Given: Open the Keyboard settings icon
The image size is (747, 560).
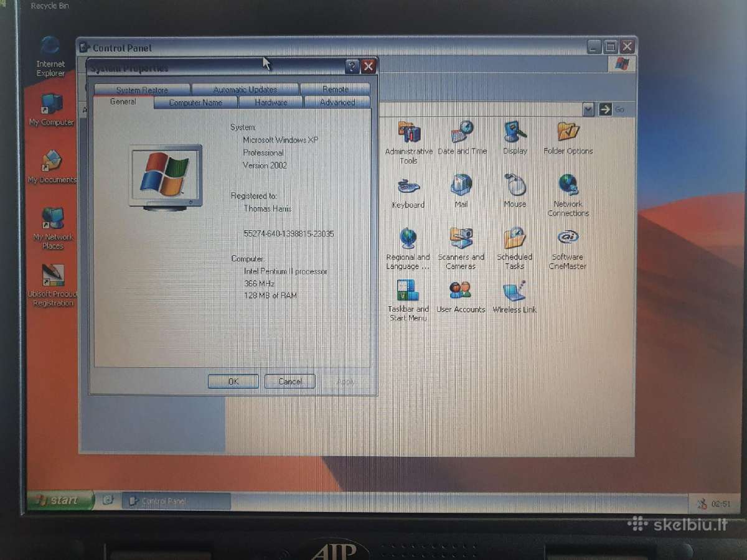Looking at the screenshot, I should (408, 192).
